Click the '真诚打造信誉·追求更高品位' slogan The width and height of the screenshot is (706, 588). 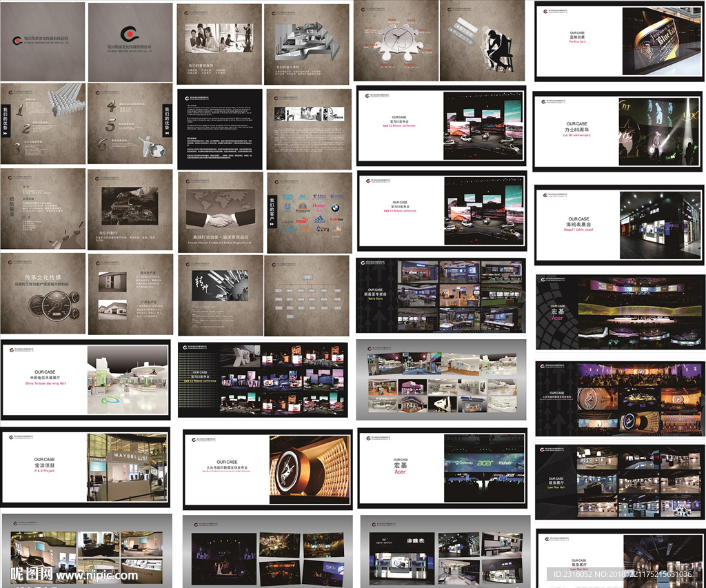click(221, 237)
